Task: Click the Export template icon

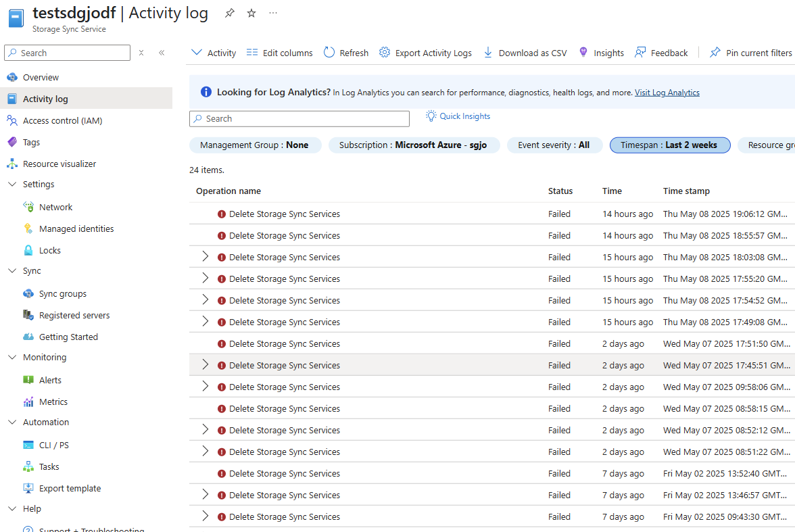Action: 28,488
